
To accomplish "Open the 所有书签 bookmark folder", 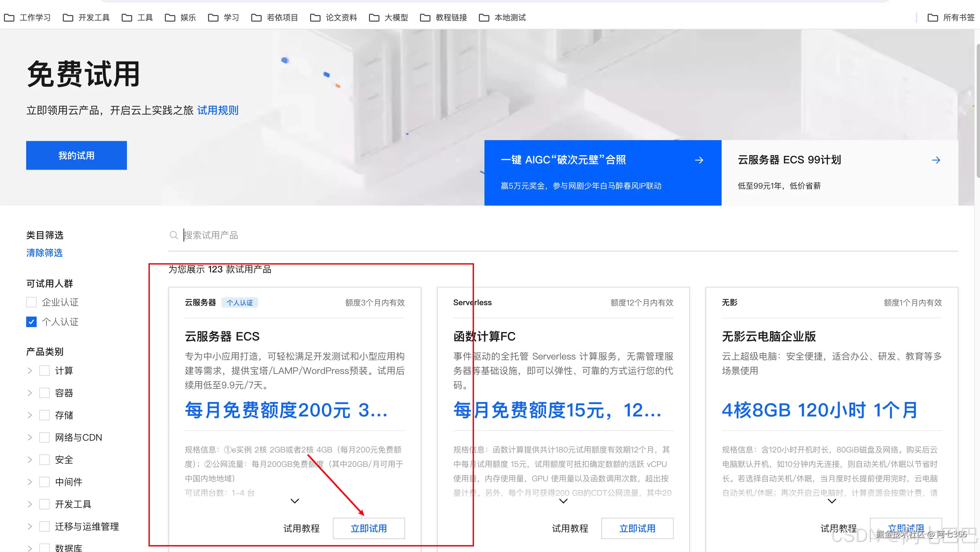I will (x=959, y=17).
